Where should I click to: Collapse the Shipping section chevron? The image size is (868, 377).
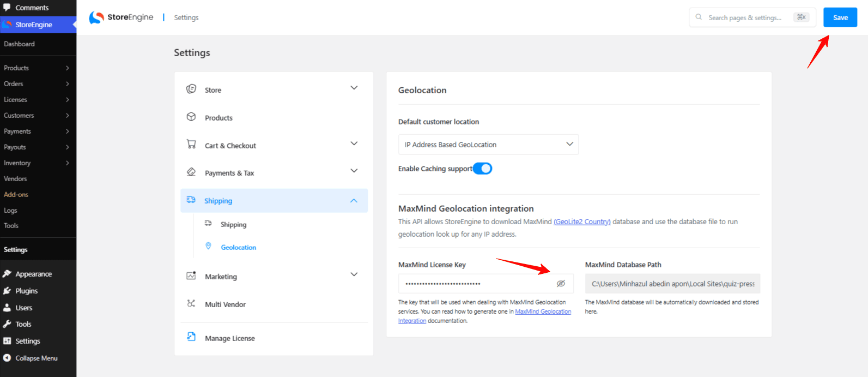pyautogui.click(x=354, y=201)
